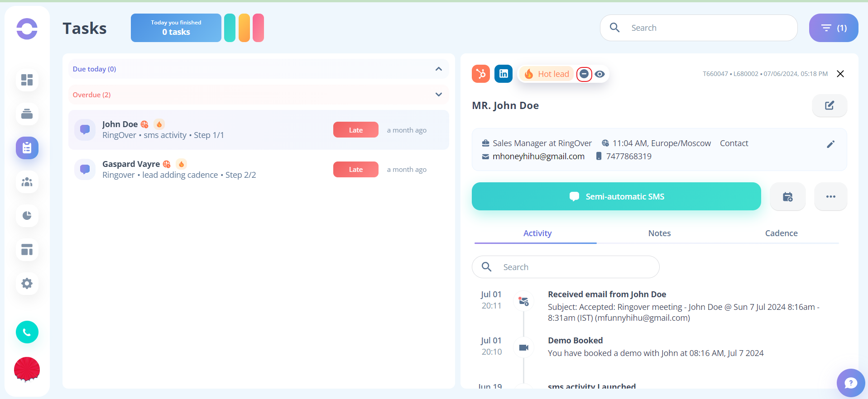Click the top Search tasks field
This screenshot has width=868, height=399.
pos(699,28)
